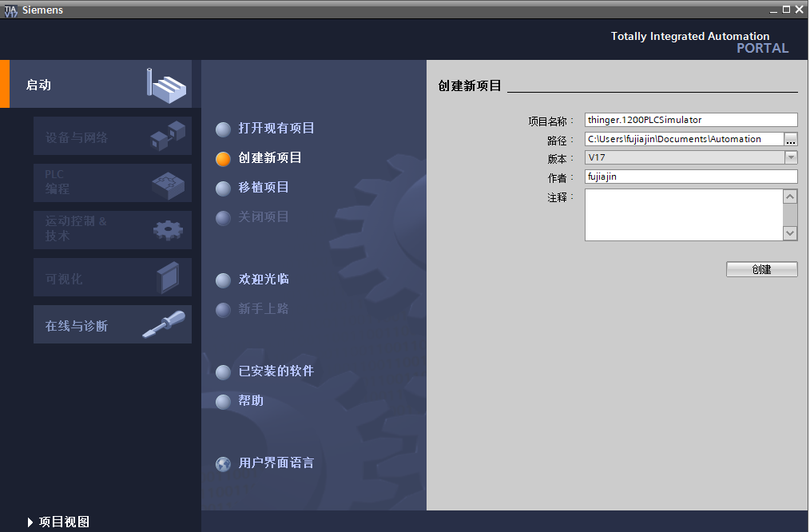
Task: Open 已安装的软件 link
Action: tap(276, 371)
